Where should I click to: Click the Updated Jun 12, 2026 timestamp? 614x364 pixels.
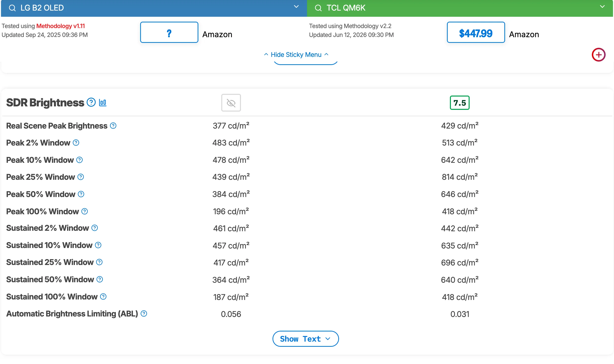(x=351, y=35)
